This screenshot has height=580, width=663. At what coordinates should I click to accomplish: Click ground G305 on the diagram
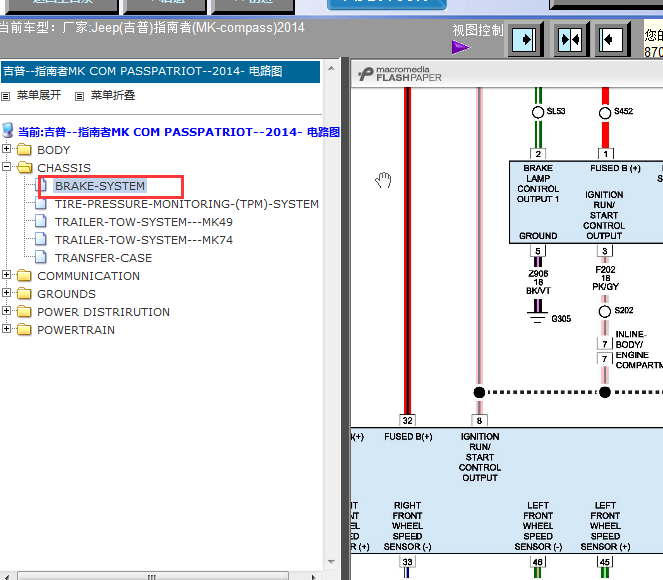(x=538, y=317)
